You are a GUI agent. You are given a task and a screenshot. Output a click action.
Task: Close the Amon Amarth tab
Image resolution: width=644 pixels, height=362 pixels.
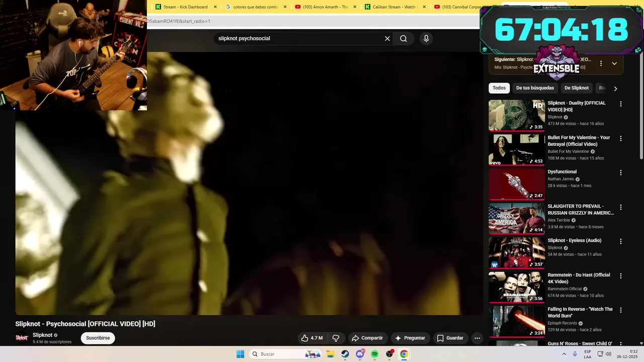point(355,7)
